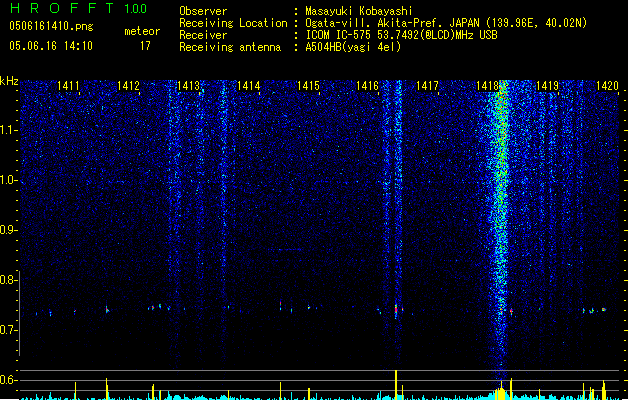Click the 1411 time axis marker
629x400 pixels.
click(x=68, y=86)
